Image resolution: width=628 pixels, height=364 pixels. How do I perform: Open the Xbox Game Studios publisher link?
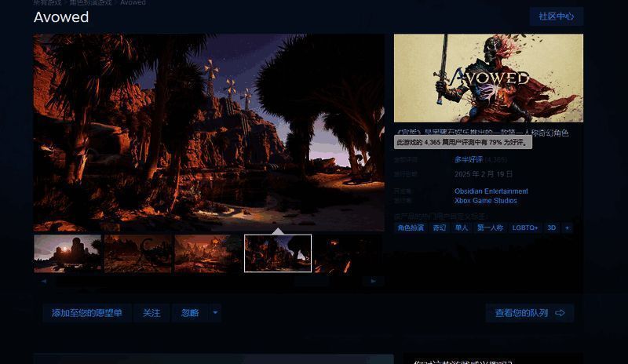coord(485,201)
